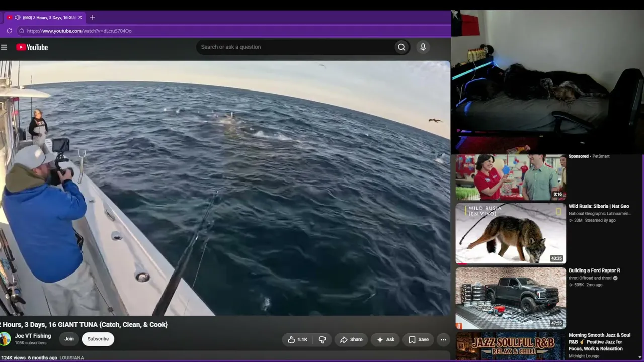The image size is (644, 362).
Task: Click the magnifier search button
Action: tap(401, 47)
